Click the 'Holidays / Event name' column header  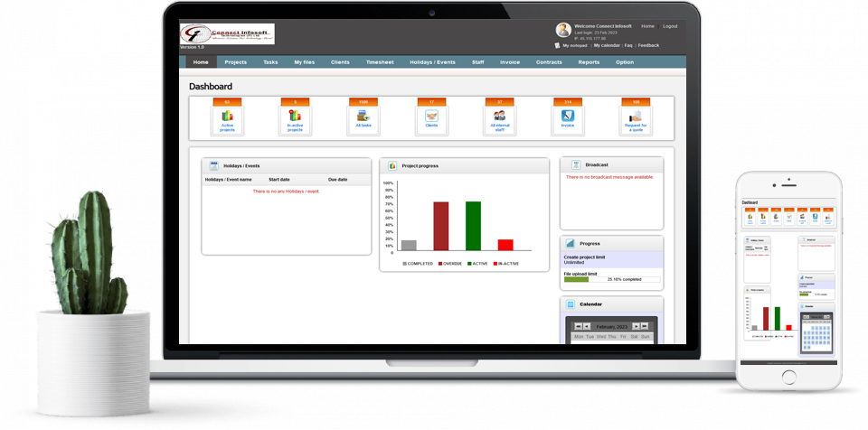coord(228,180)
